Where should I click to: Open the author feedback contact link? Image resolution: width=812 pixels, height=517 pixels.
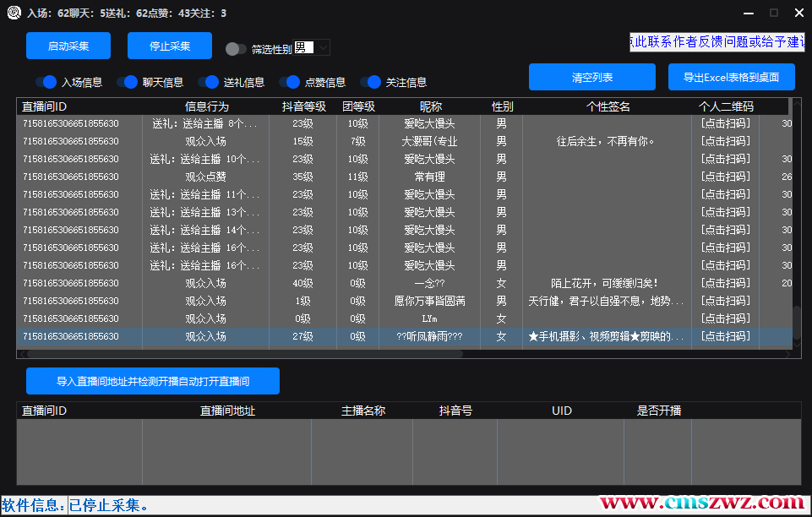coord(716,42)
